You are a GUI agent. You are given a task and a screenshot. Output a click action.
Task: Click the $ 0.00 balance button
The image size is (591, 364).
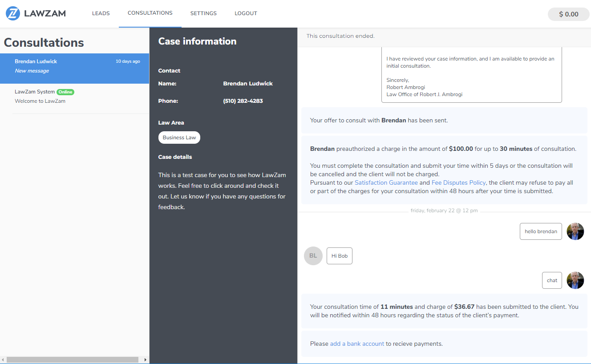click(568, 14)
